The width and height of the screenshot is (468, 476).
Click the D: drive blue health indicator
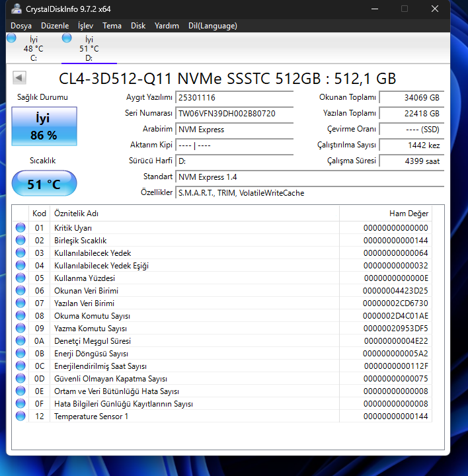(x=67, y=38)
